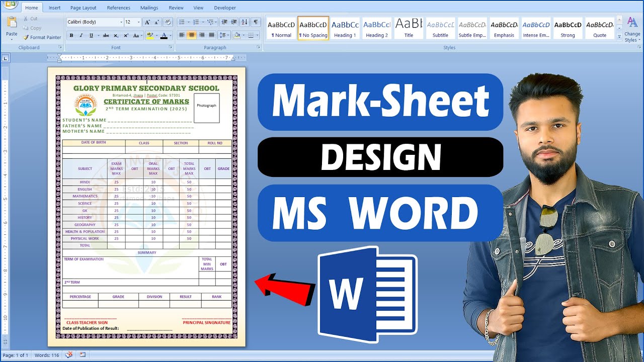Apply the Quote style
This screenshot has height=362, width=644.
pyautogui.click(x=600, y=28)
